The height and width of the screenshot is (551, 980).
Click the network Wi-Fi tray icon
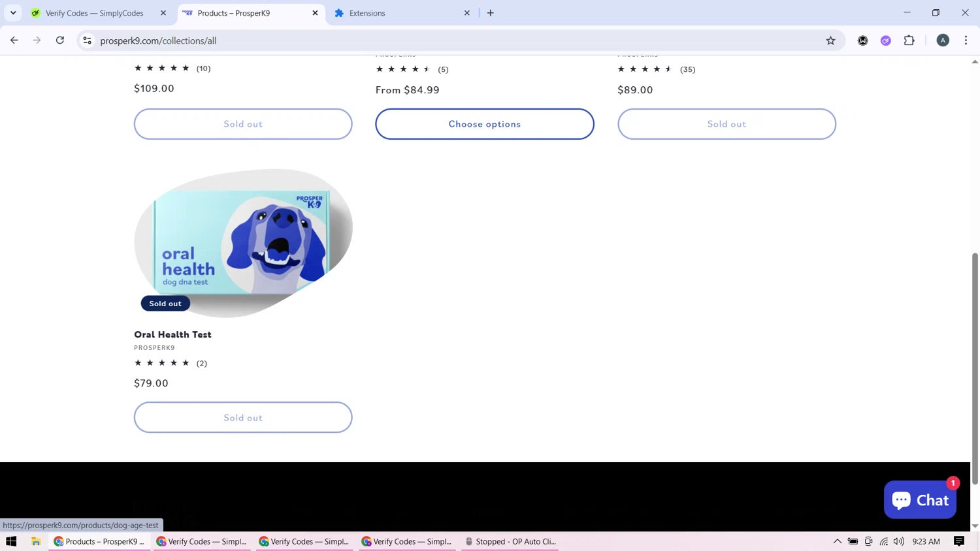(884, 541)
